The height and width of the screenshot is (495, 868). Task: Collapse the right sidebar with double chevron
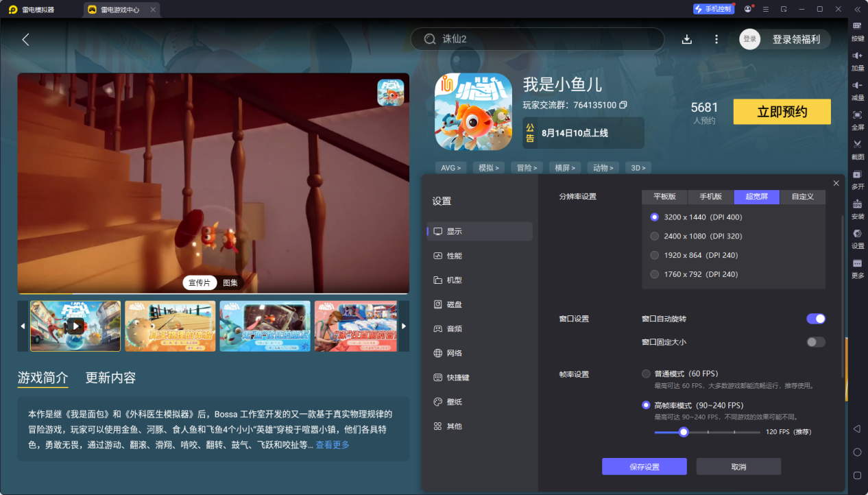click(857, 9)
